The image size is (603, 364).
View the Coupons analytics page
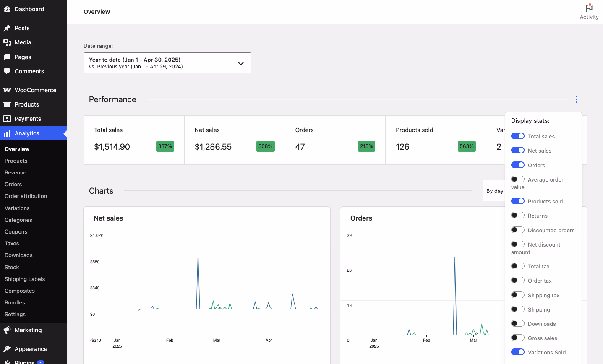[16, 231]
